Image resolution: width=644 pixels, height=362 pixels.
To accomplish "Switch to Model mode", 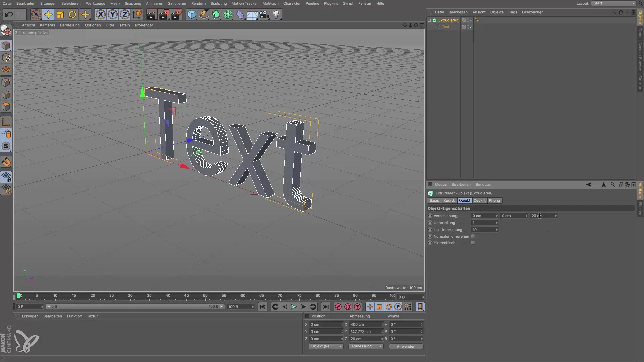I will coord(6,46).
